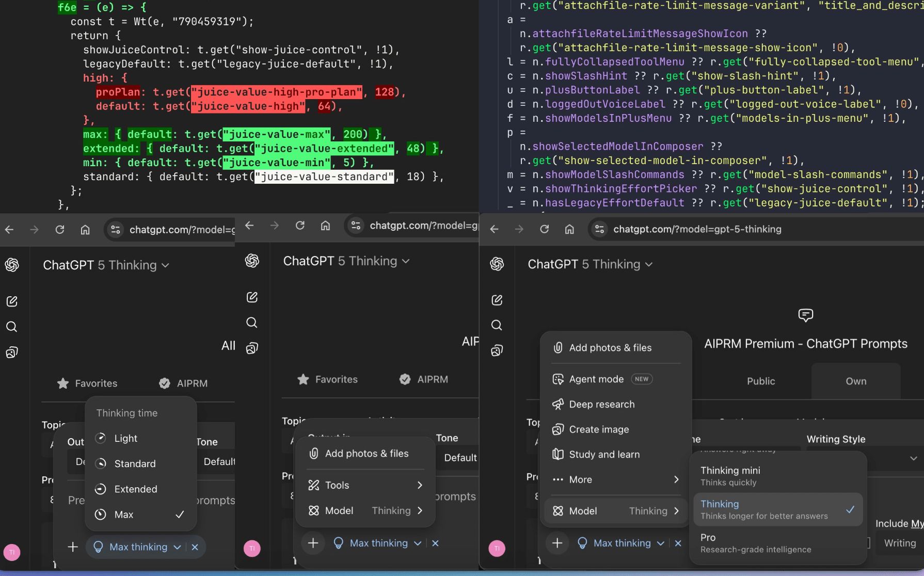Screen dimensions: 924x576
Task: Click home icon in middle browser window
Action: (325, 226)
